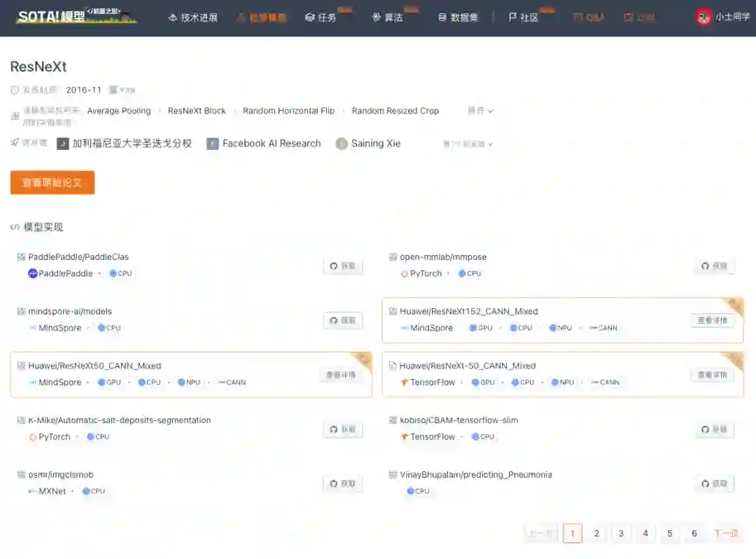
Task: Click the SOTA! model site logo
Action: 76,16
